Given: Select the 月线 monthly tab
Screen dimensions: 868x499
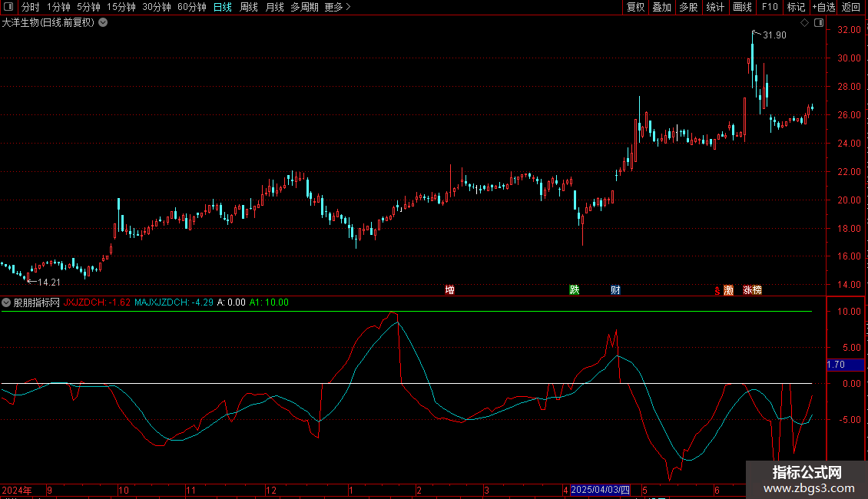Looking at the screenshot, I should pyautogui.click(x=274, y=7).
